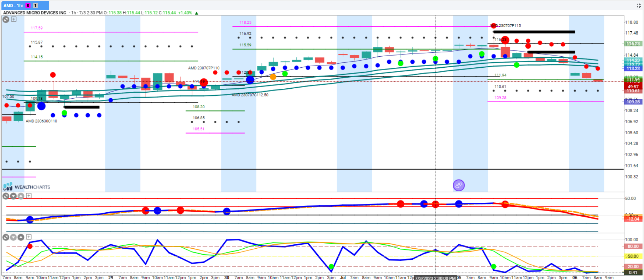Move middle oscillator pane down

click(14, 196)
